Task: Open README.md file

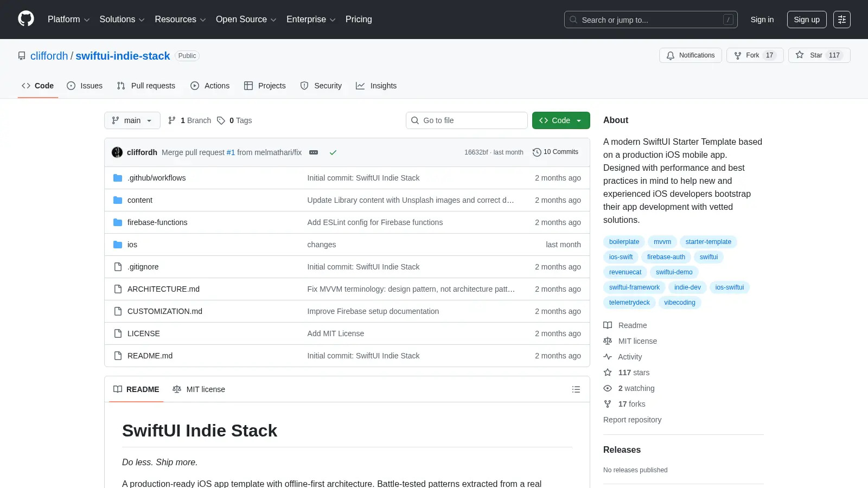Action: coord(150,356)
